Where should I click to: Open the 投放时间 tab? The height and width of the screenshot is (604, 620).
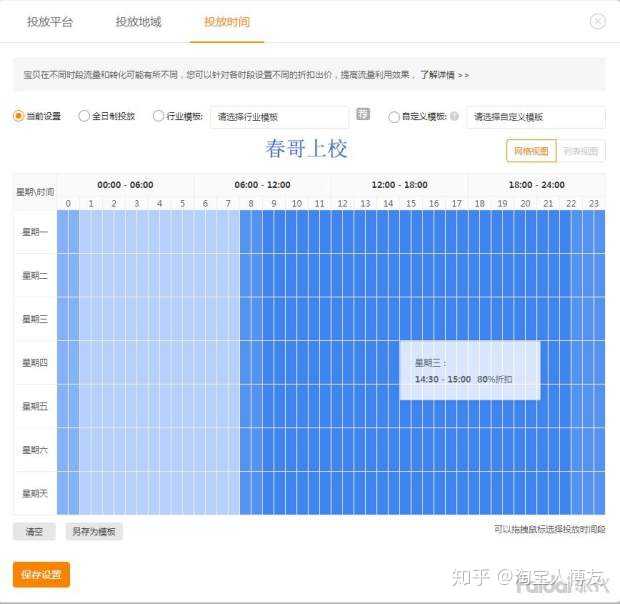coord(227,22)
